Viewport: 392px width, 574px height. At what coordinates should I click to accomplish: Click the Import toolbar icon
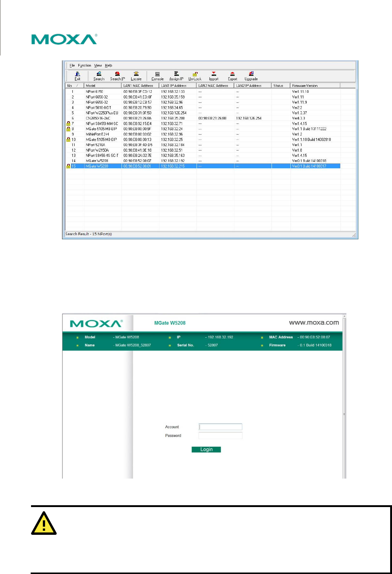pos(214,76)
